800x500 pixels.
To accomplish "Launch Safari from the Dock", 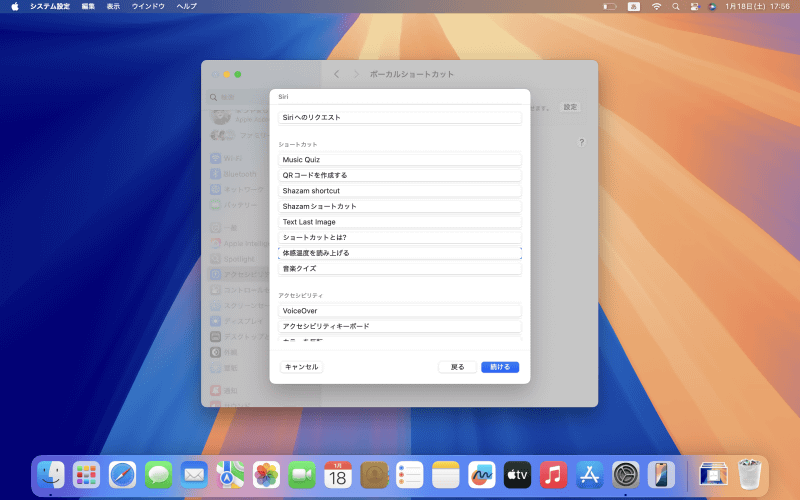I will click(122, 475).
